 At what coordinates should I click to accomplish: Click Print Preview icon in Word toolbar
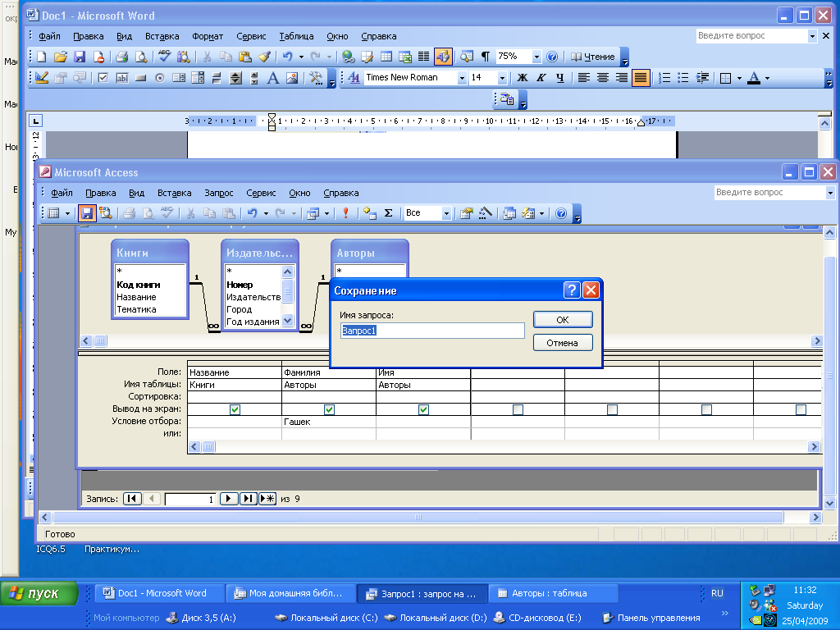pos(141,57)
